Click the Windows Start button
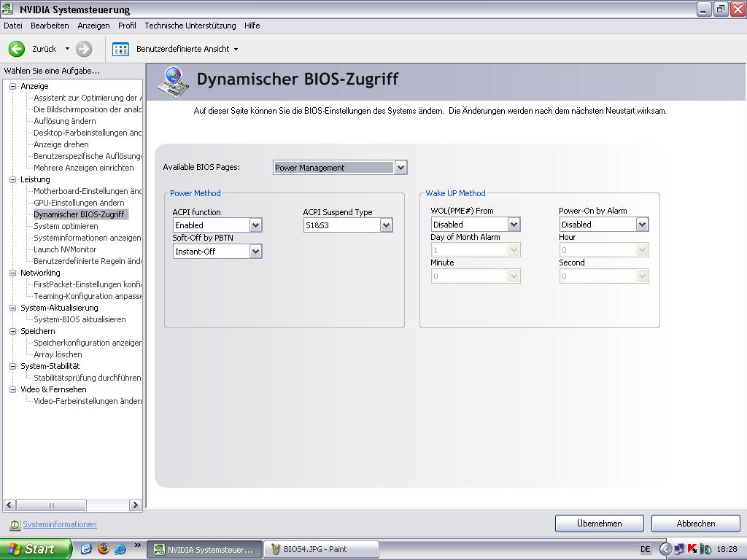Screen dimensions: 747x560 click(x=36, y=549)
